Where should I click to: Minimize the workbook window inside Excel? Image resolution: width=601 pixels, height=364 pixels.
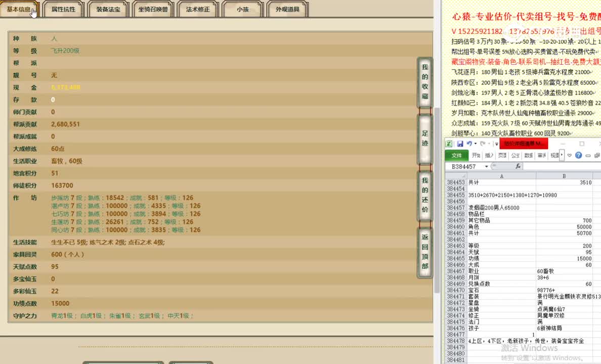coord(588,156)
